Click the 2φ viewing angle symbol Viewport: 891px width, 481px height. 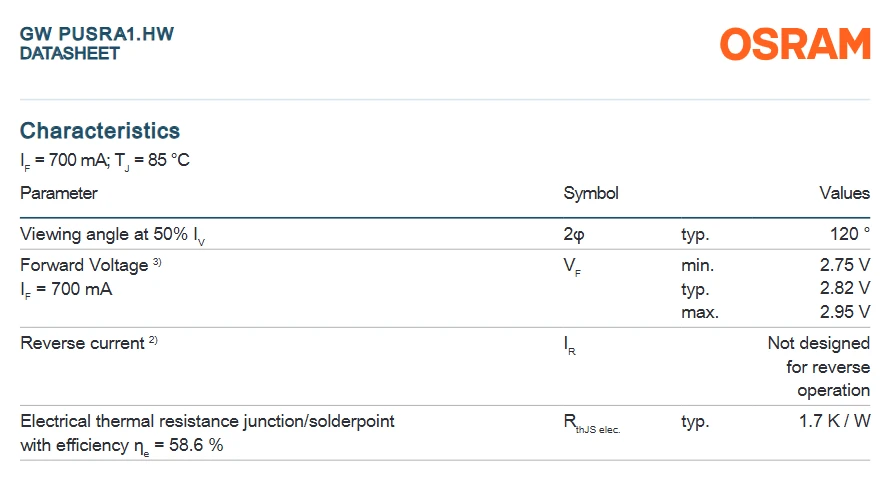(x=573, y=235)
